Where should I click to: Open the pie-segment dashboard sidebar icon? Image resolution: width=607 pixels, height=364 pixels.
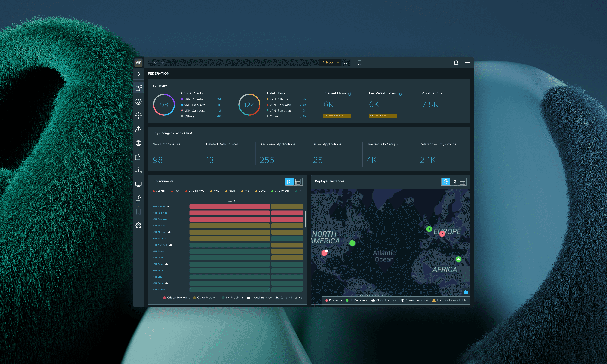point(138,102)
